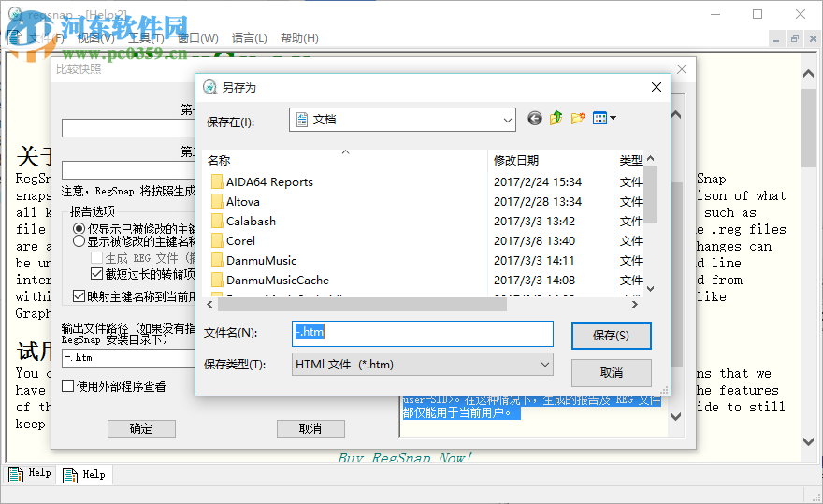Select the 2017/2/24 15:34 date cell
This screenshot has height=504, width=823.
(538, 182)
